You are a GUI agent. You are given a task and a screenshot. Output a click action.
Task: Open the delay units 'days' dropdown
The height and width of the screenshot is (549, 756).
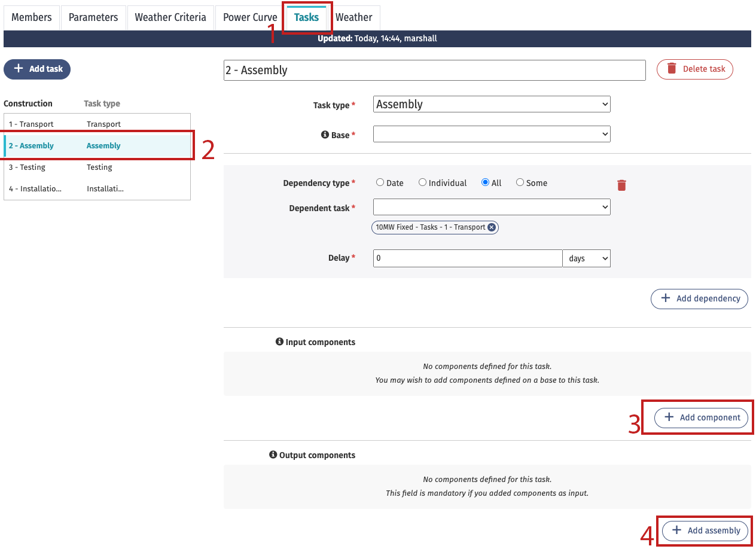pos(586,258)
